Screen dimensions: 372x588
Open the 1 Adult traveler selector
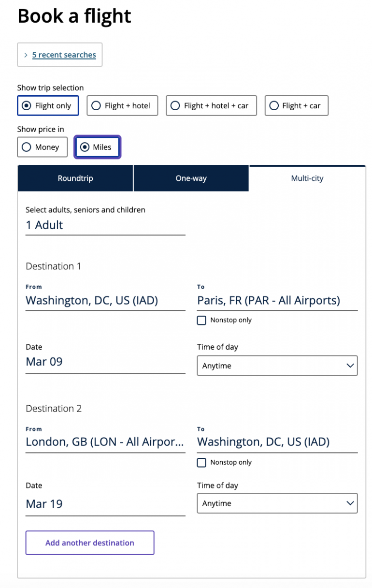(x=105, y=225)
